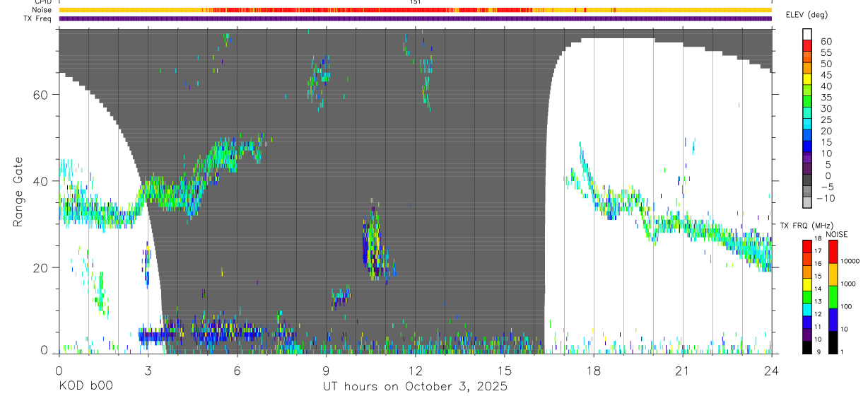This screenshot has height=401, width=868.
Task: Click the green 100 noise level swatch
Action: [x=833, y=297]
